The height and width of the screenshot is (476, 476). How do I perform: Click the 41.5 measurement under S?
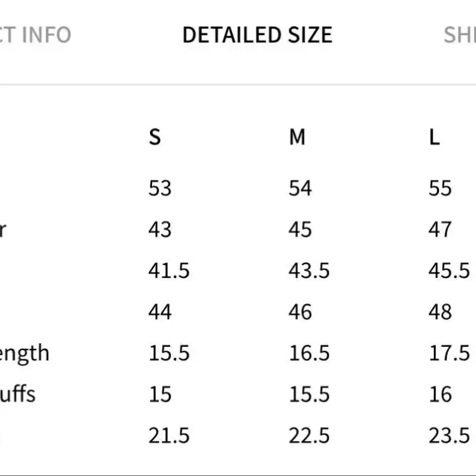click(169, 271)
